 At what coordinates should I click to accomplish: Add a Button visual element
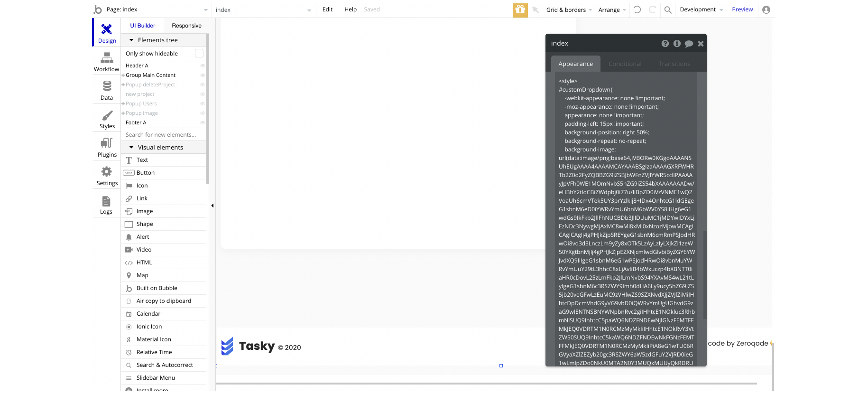click(x=164, y=173)
